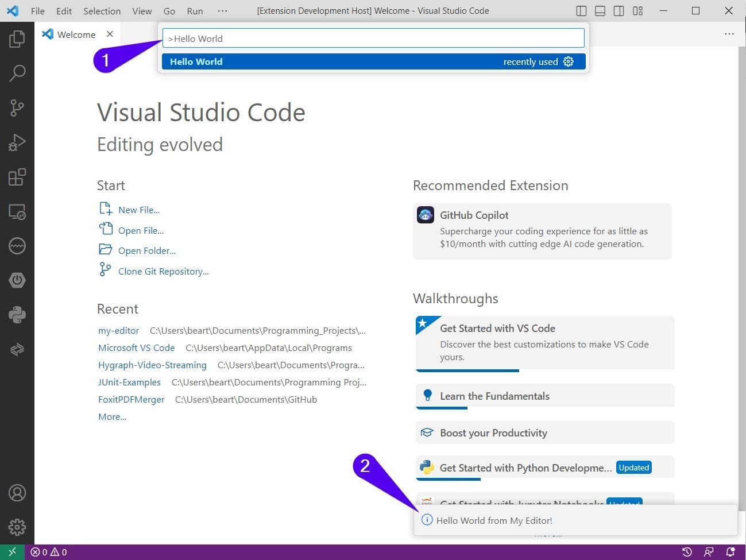Open the Search view icon
The width and height of the screenshot is (746, 560).
tap(17, 73)
